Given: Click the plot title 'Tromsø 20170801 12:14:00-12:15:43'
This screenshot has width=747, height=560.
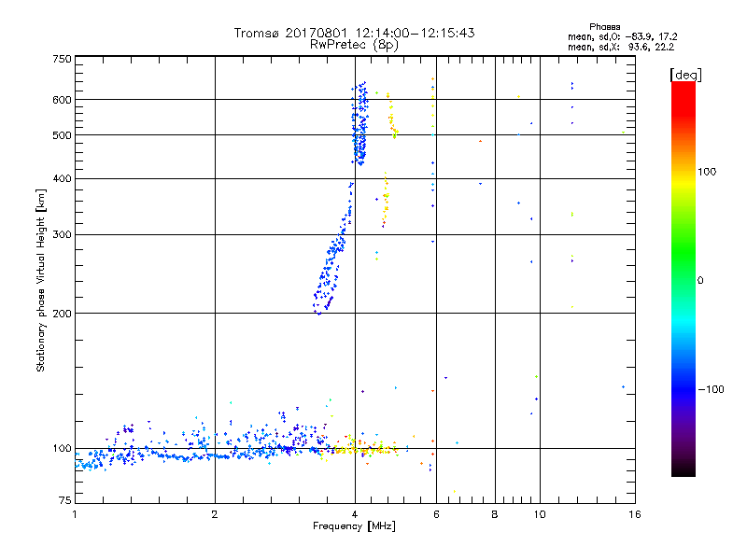Looking at the screenshot, I should coord(354,33).
